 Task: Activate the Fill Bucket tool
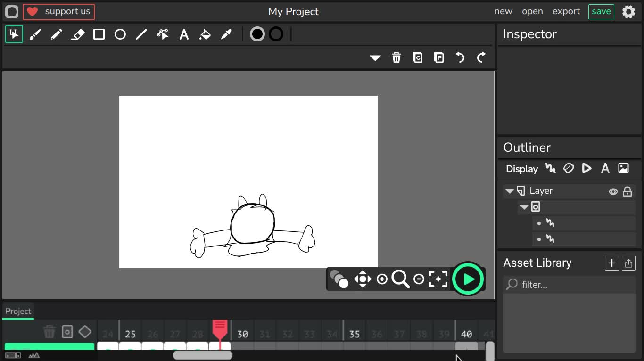(205, 34)
